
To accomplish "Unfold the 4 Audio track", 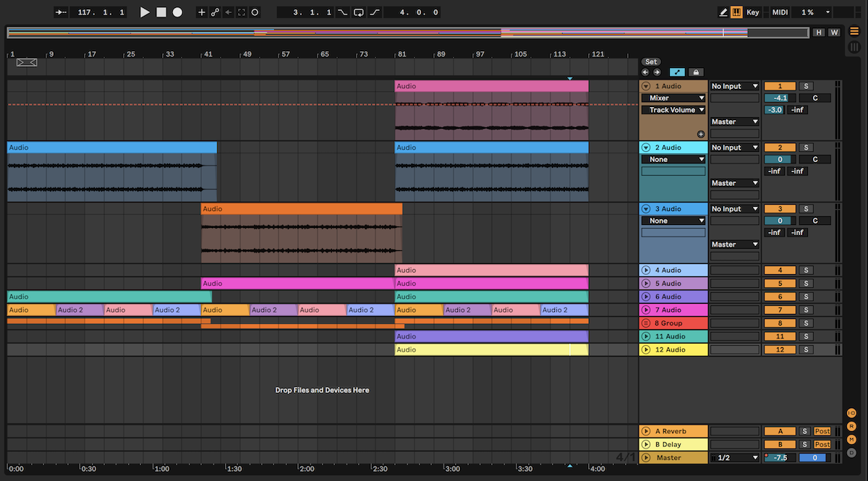I will tap(646, 271).
